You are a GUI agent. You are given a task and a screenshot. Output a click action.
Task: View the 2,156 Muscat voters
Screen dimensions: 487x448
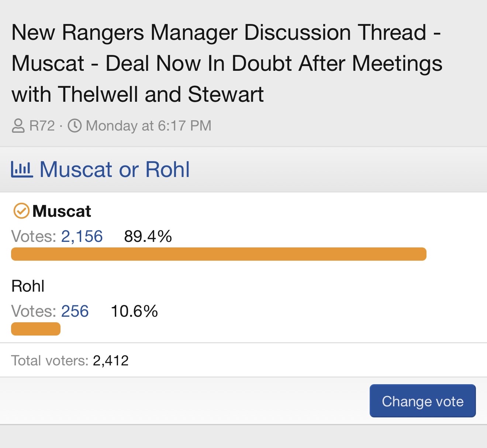(x=82, y=236)
